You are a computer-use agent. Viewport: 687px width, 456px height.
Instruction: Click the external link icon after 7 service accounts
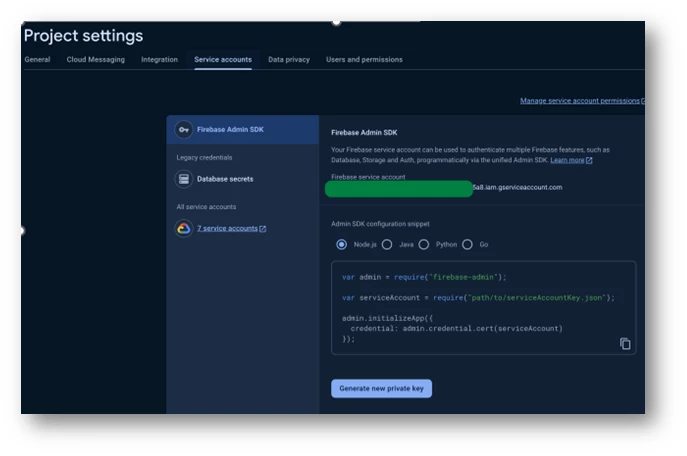(262, 229)
